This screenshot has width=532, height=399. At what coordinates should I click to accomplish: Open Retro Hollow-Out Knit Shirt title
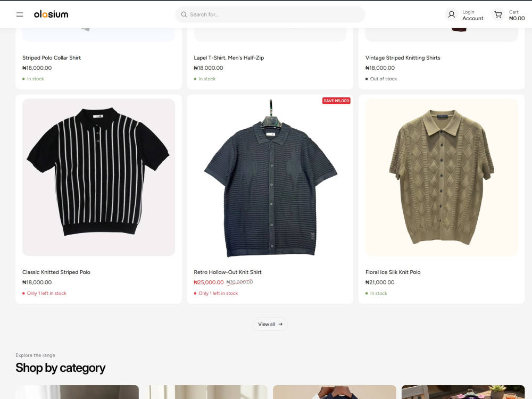(228, 272)
